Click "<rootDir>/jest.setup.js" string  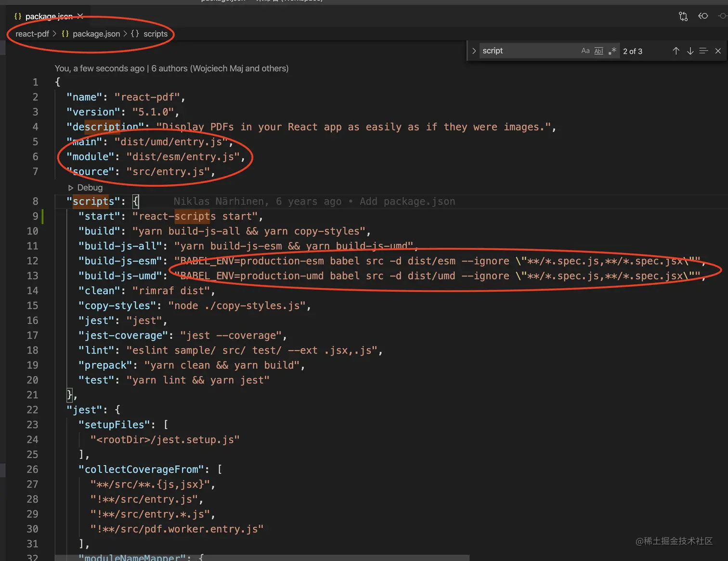click(x=165, y=440)
